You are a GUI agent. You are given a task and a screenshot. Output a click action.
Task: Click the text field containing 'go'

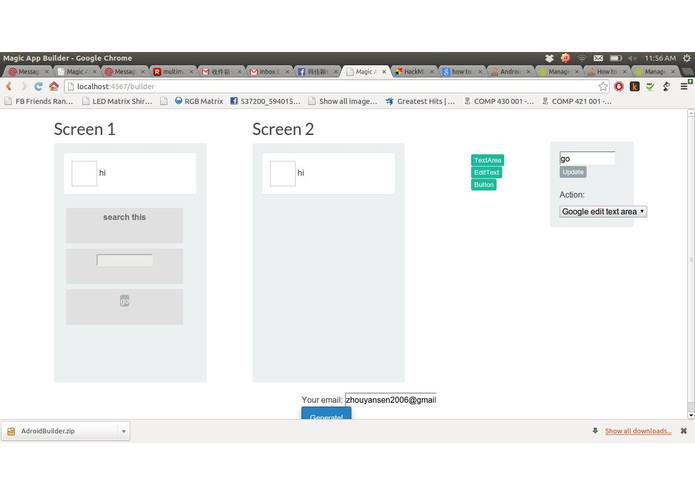(x=587, y=158)
